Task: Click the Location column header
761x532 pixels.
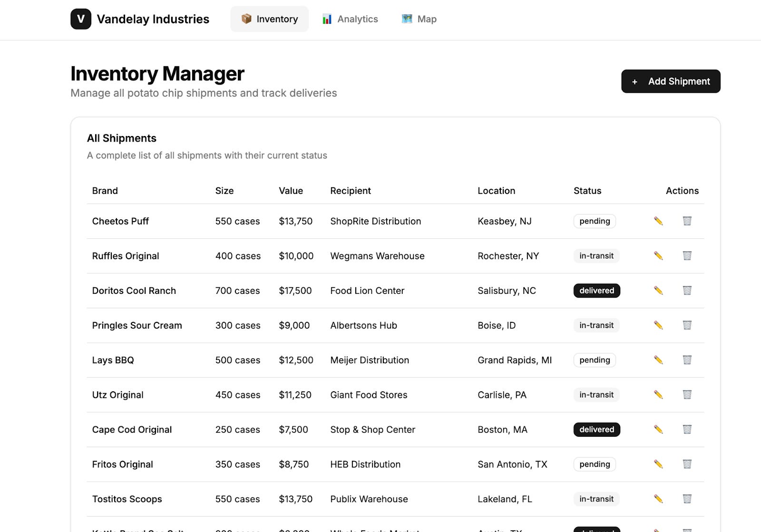Action: point(497,191)
